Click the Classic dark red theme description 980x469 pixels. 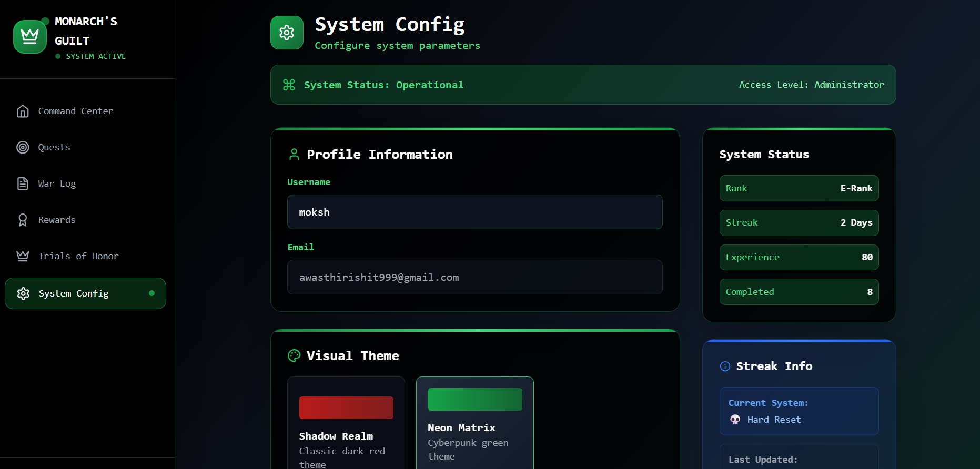coord(342,457)
